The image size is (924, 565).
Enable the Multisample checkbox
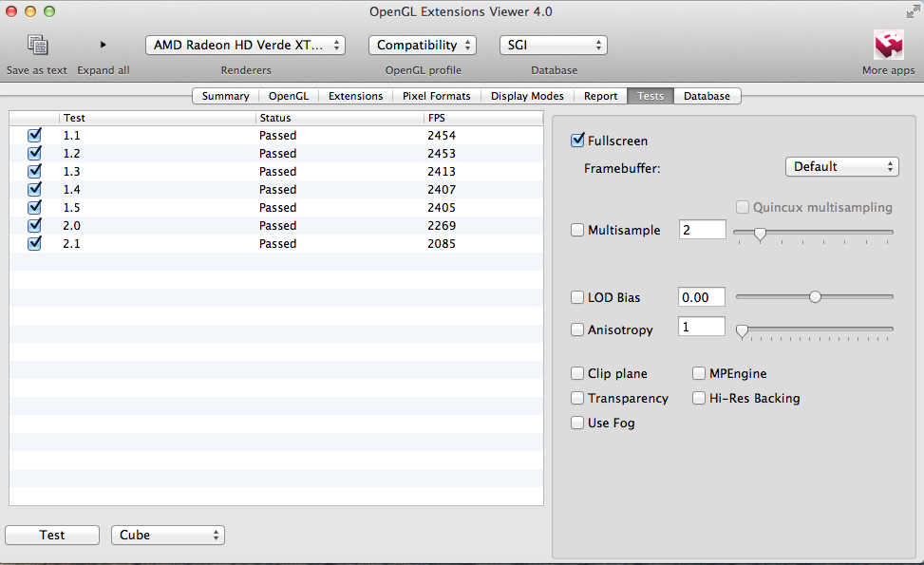[x=577, y=230]
